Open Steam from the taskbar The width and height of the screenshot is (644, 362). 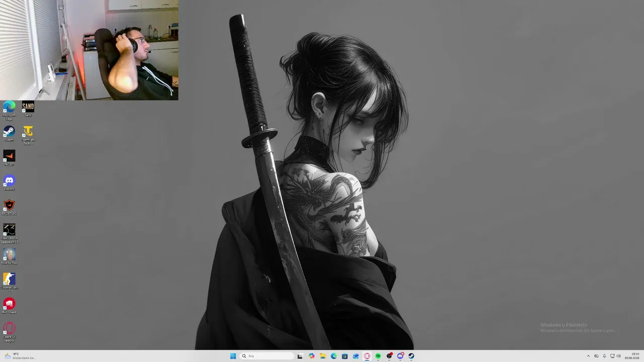412,356
